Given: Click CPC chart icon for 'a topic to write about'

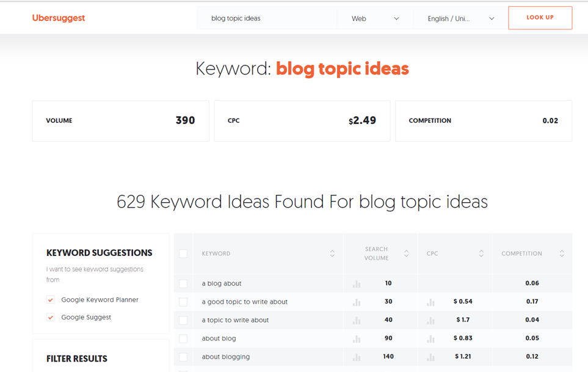Looking at the screenshot, I should click(x=430, y=321).
